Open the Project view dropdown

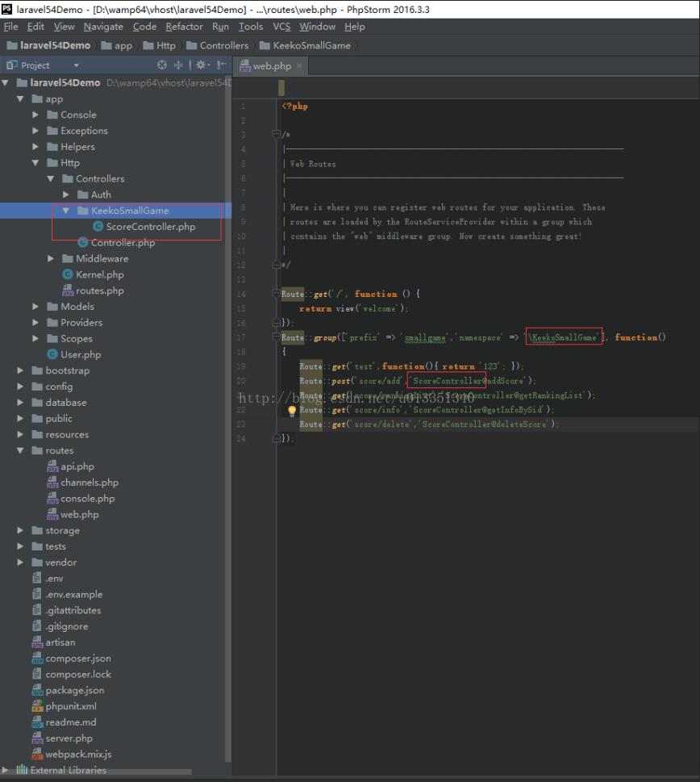pyautogui.click(x=76, y=65)
